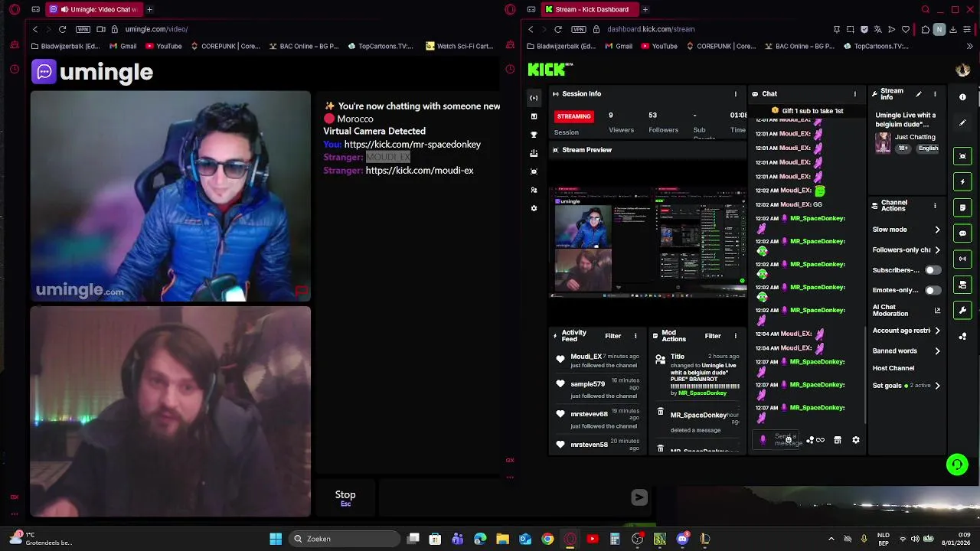Open File Explorer from the taskbar

(503, 539)
